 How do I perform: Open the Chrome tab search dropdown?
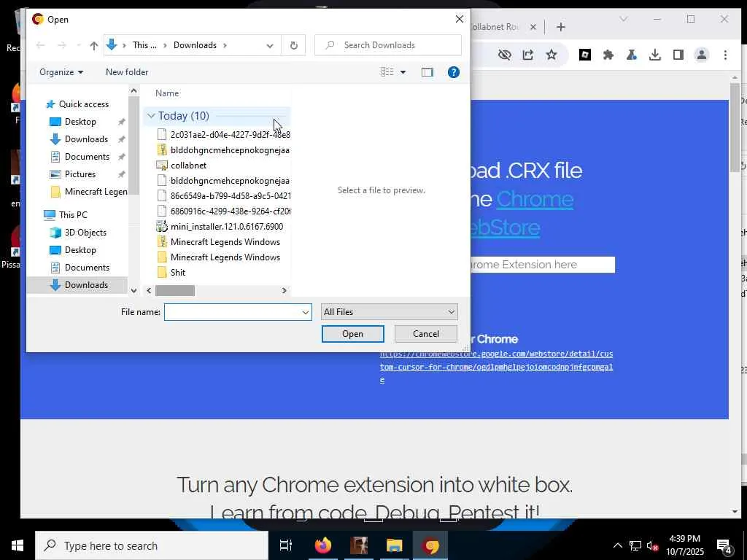pyautogui.click(x=623, y=19)
